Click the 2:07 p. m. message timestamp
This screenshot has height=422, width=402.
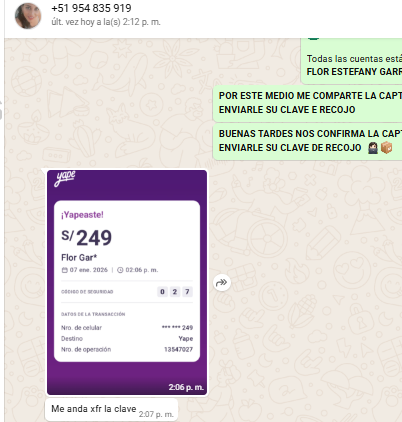click(156, 414)
